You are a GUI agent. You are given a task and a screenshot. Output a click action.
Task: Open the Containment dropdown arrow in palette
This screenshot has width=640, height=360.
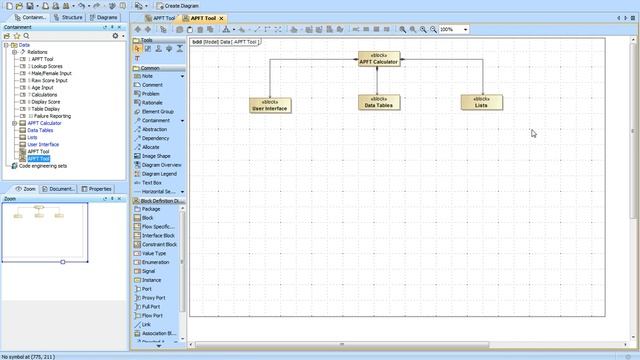pos(182,121)
